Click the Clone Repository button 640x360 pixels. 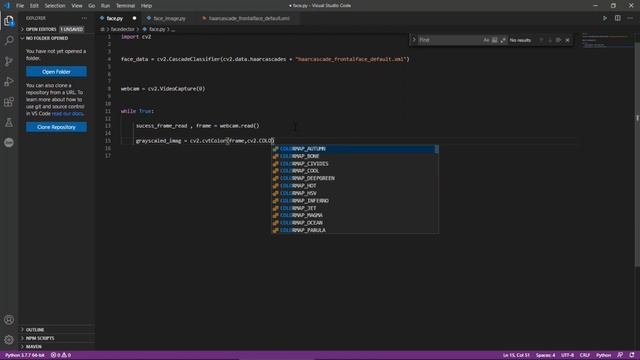point(56,127)
